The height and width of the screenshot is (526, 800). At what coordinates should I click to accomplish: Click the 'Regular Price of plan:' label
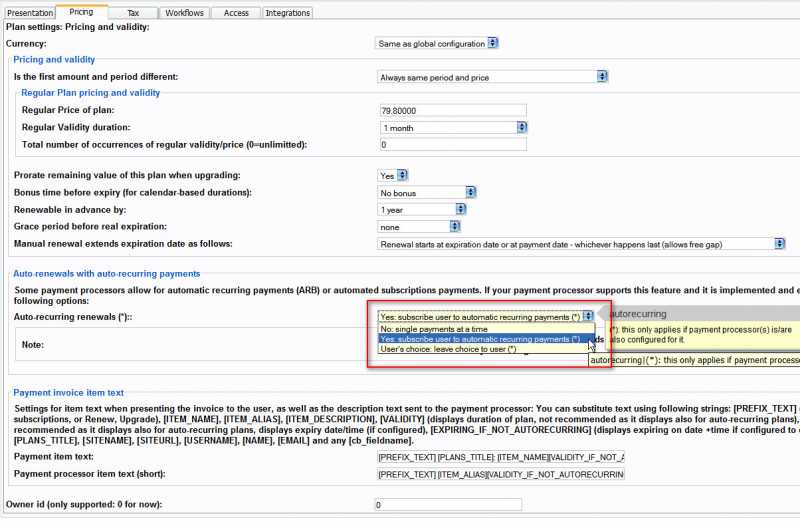pos(68,110)
